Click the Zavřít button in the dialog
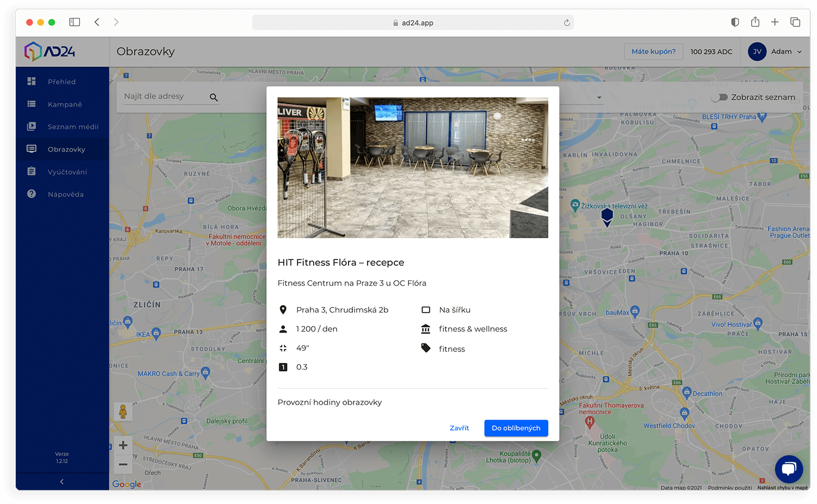Screen dimensions: 817x504 point(459,428)
